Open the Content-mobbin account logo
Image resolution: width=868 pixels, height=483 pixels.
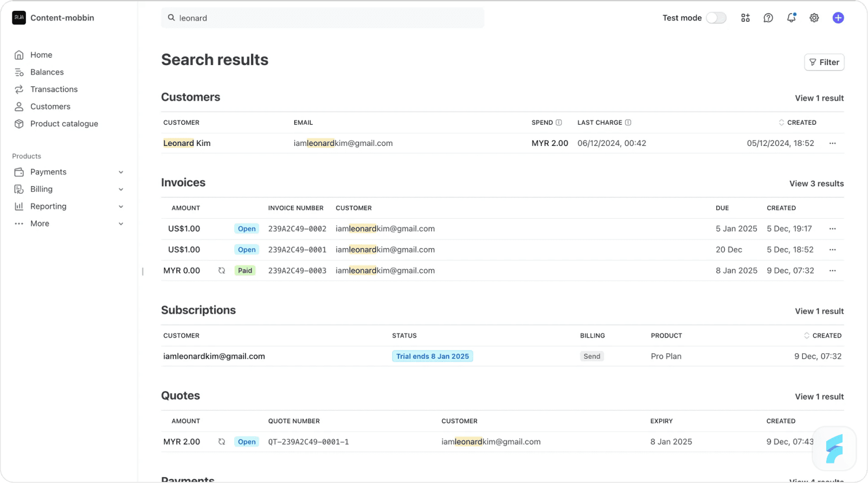pos(19,18)
